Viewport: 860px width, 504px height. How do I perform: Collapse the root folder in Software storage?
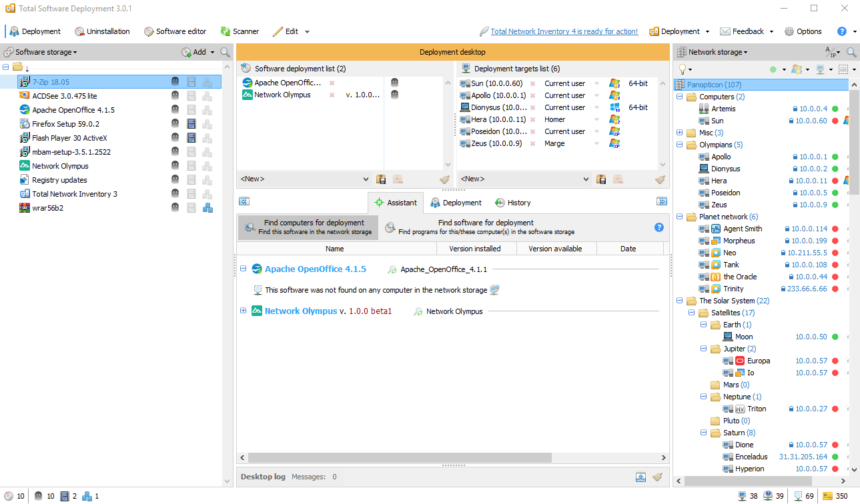click(x=6, y=67)
